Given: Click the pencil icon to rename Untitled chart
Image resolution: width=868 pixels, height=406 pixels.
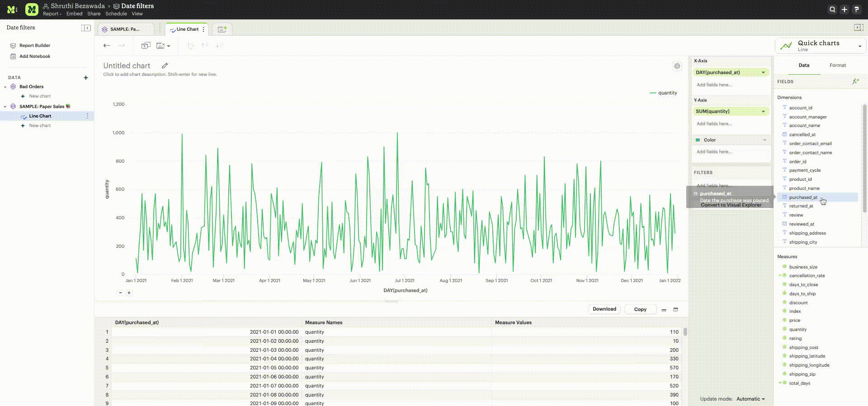Looking at the screenshot, I should pyautogui.click(x=165, y=66).
